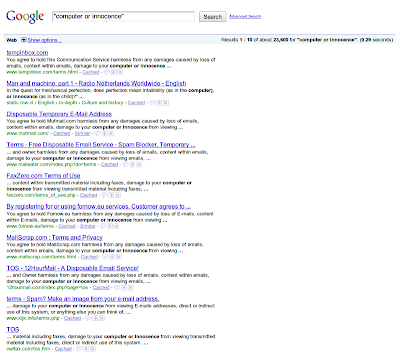Open the Show options... link

tap(45, 40)
